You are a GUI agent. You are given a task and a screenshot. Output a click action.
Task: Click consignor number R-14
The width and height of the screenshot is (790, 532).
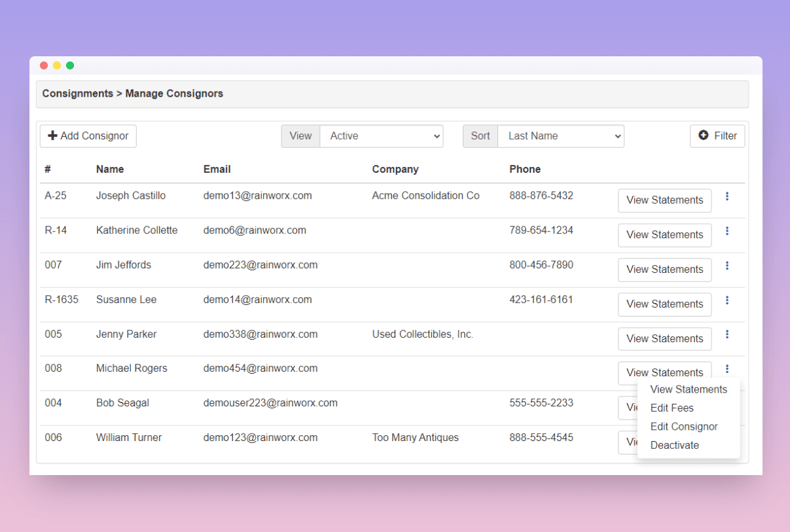pyautogui.click(x=56, y=230)
